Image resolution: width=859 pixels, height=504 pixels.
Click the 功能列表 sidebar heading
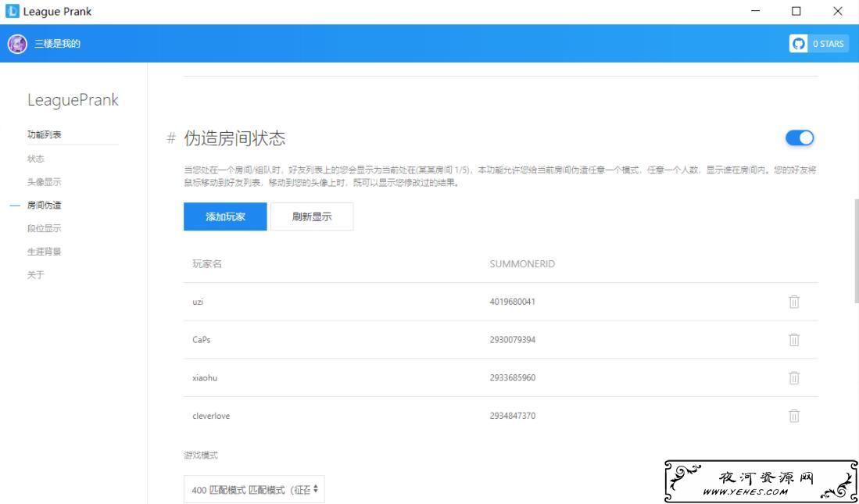pos(45,134)
